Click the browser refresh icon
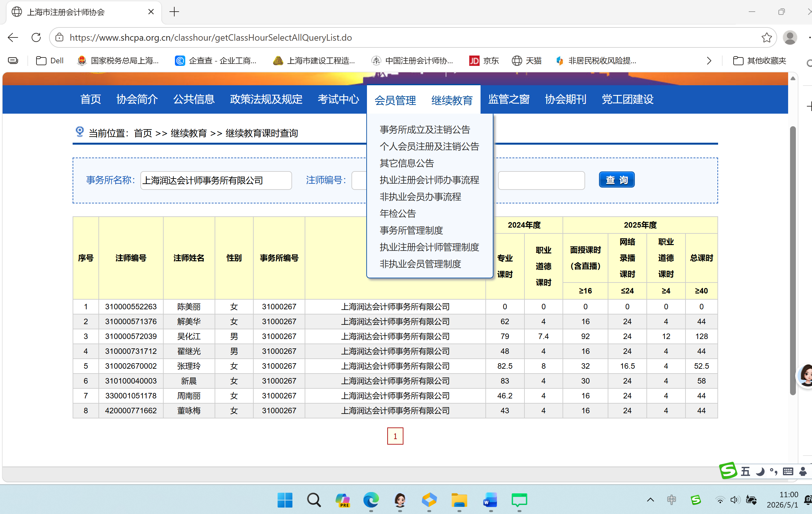812x514 pixels. [x=36, y=37]
